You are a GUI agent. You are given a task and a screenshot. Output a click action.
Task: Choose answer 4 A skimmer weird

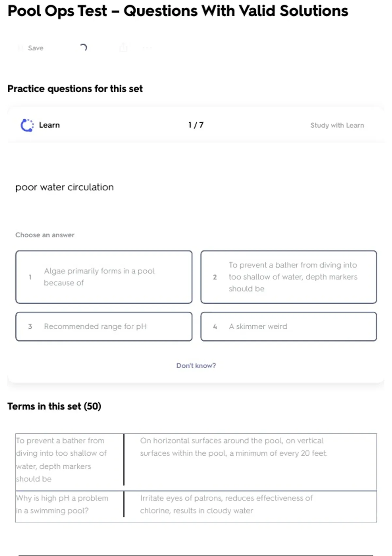pyautogui.click(x=289, y=326)
